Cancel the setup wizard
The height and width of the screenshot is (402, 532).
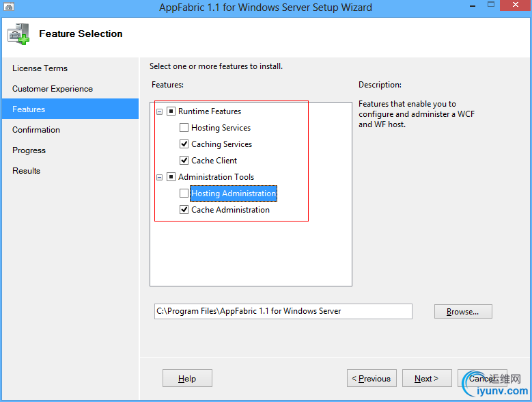click(x=482, y=378)
